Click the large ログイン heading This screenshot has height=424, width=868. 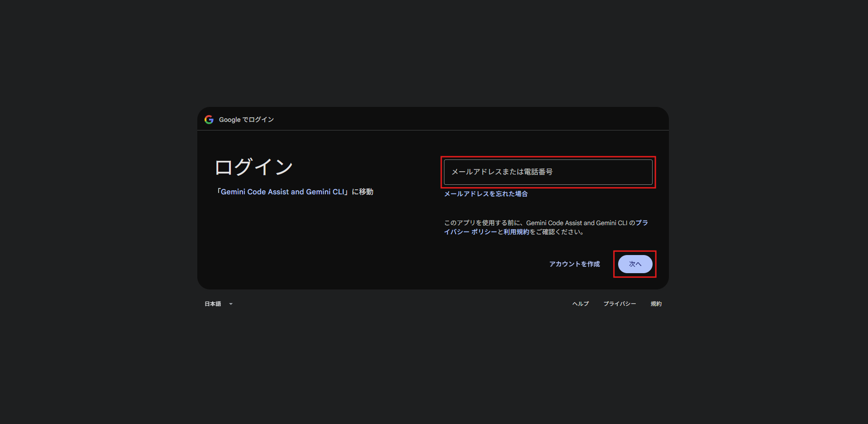coord(254,167)
